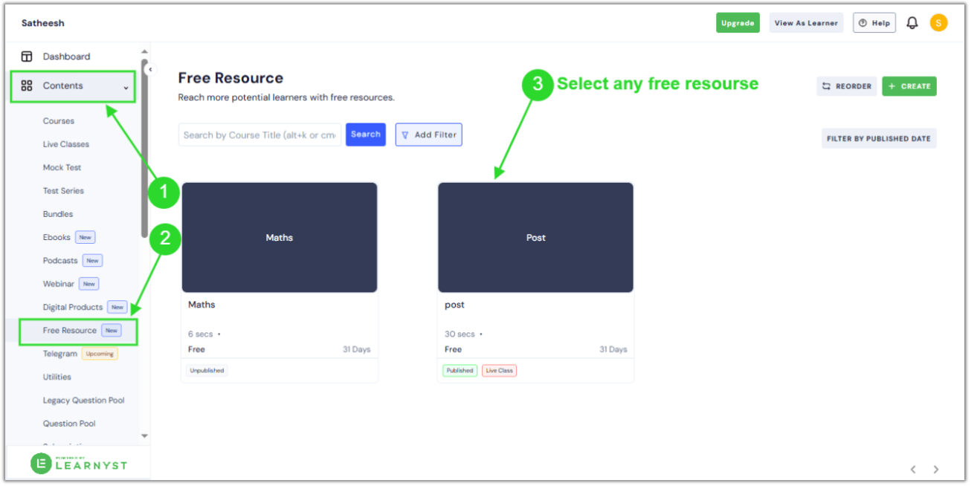Viewport: 980px width, 486px height.
Task: Open Utilities in the sidebar
Action: point(57,377)
